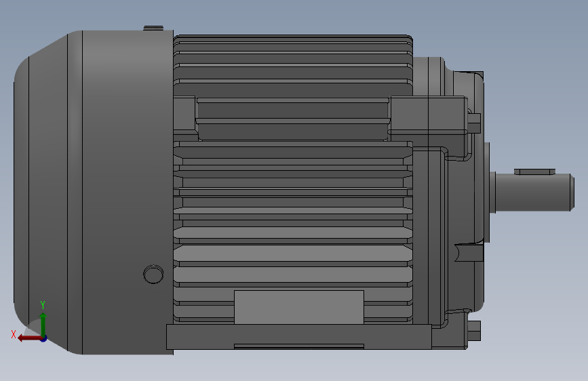The width and height of the screenshot is (588, 381).
Task: Click the green Y axis arrow of the triad
Action: 43,324
